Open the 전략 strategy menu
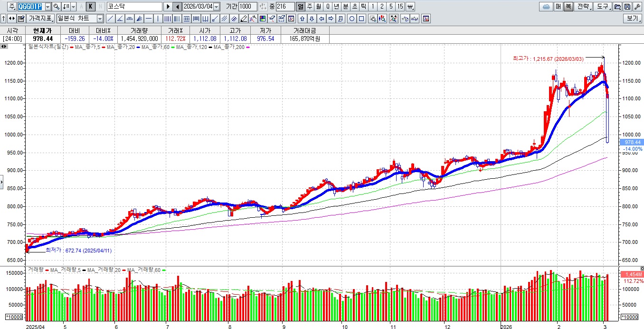The width and height of the screenshot is (644, 329). (x=583, y=7)
